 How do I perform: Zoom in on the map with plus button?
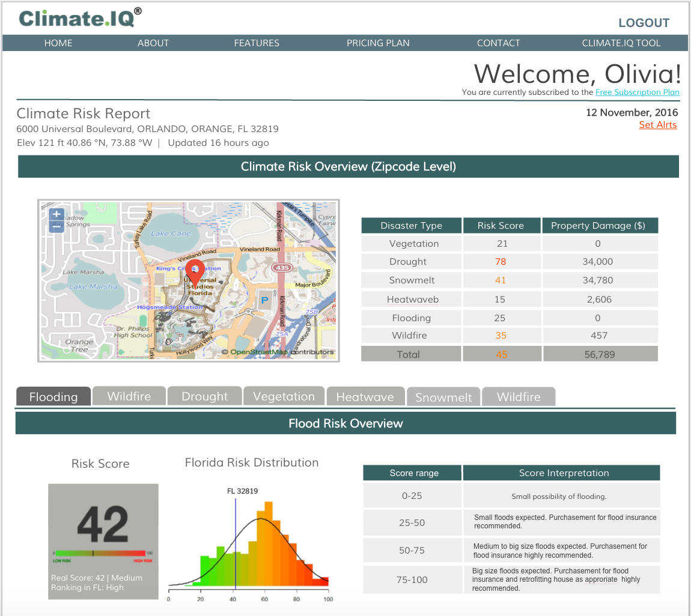pyautogui.click(x=56, y=215)
